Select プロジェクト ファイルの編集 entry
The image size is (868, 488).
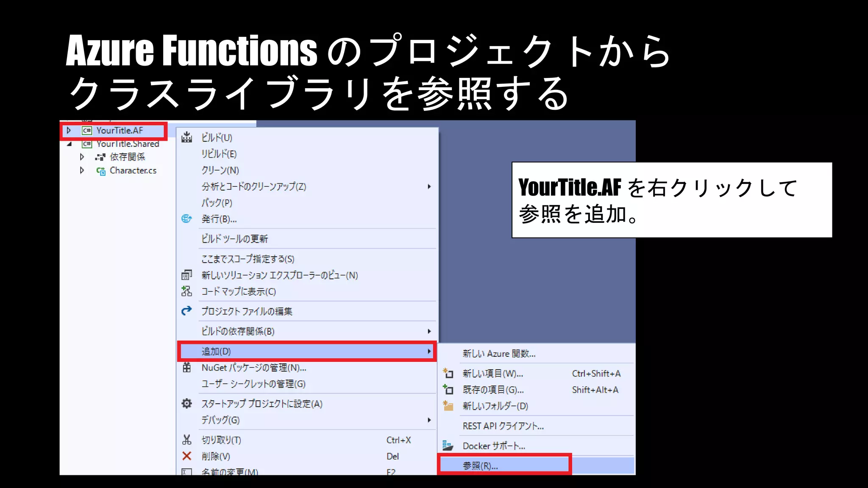click(307, 311)
